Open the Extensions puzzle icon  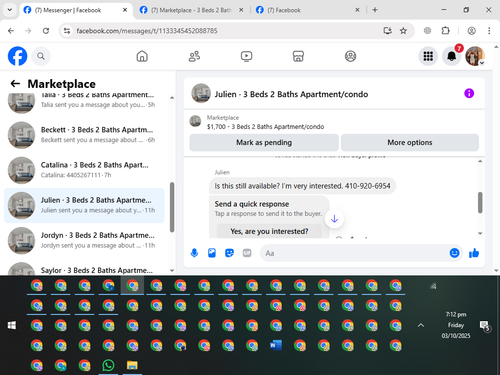tap(446, 31)
